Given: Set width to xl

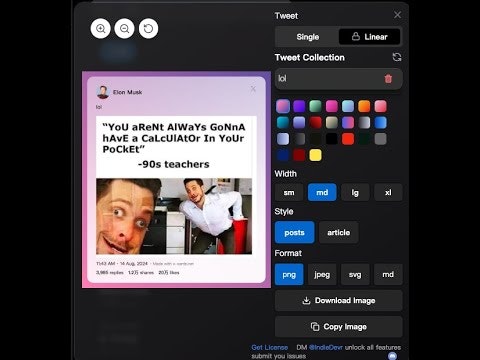Looking at the screenshot, I should click(x=388, y=192).
